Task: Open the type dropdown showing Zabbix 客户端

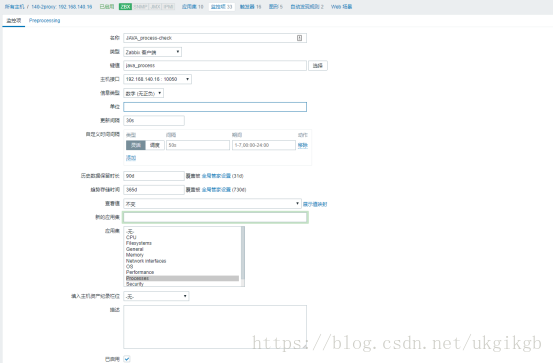Action: click(152, 52)
